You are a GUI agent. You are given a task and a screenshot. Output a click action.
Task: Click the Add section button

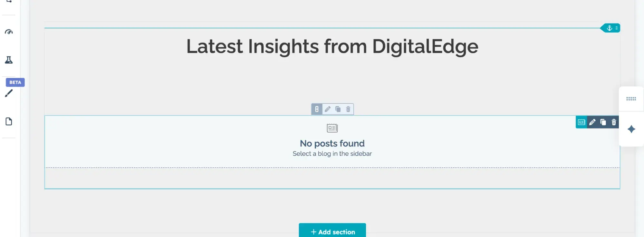coord(332,231)
